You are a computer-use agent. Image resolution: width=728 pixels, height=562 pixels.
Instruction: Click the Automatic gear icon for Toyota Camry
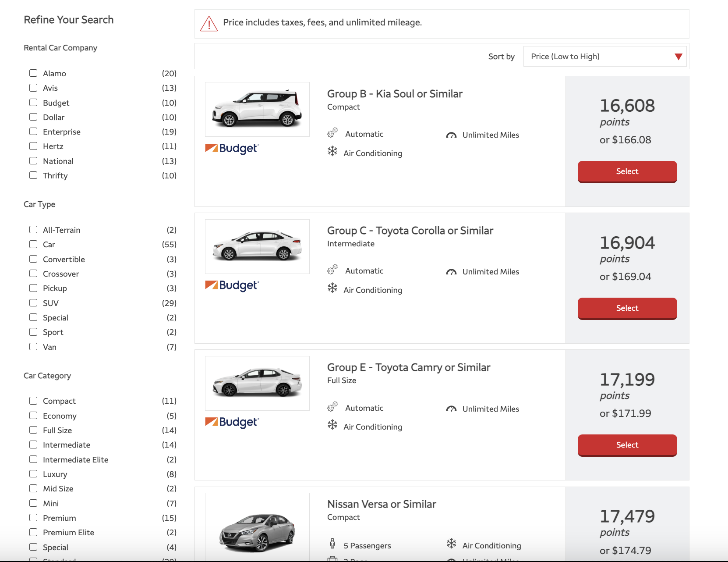(332, 407)
